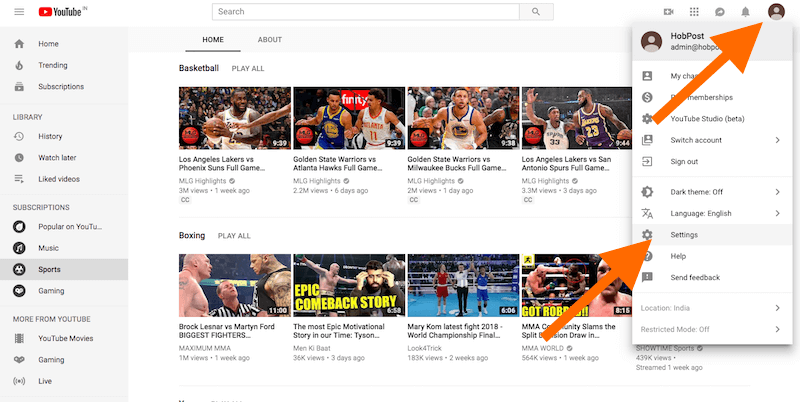This screenshot has width=800, height=402.
Task: Open Watch later in sidebar
Action: (64, 158)
